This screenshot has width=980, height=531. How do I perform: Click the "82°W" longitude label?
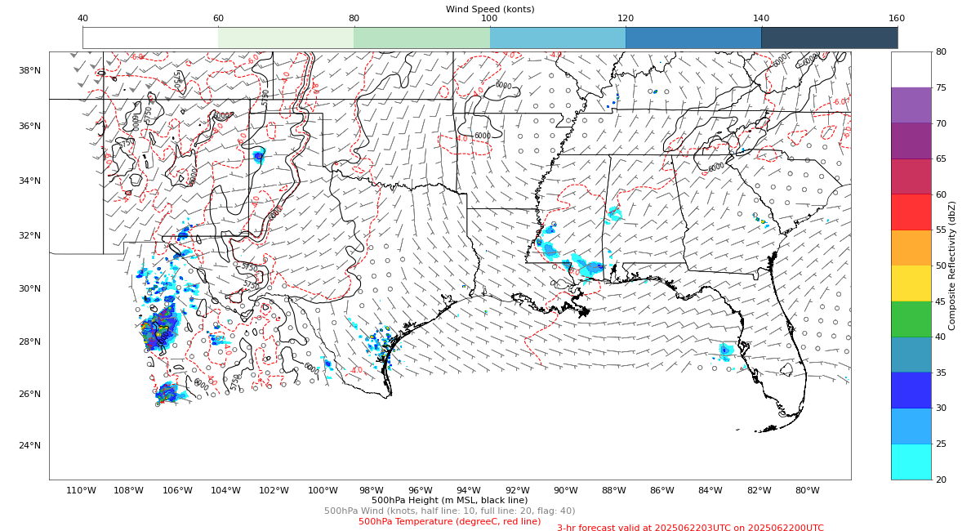coord(759,490)
